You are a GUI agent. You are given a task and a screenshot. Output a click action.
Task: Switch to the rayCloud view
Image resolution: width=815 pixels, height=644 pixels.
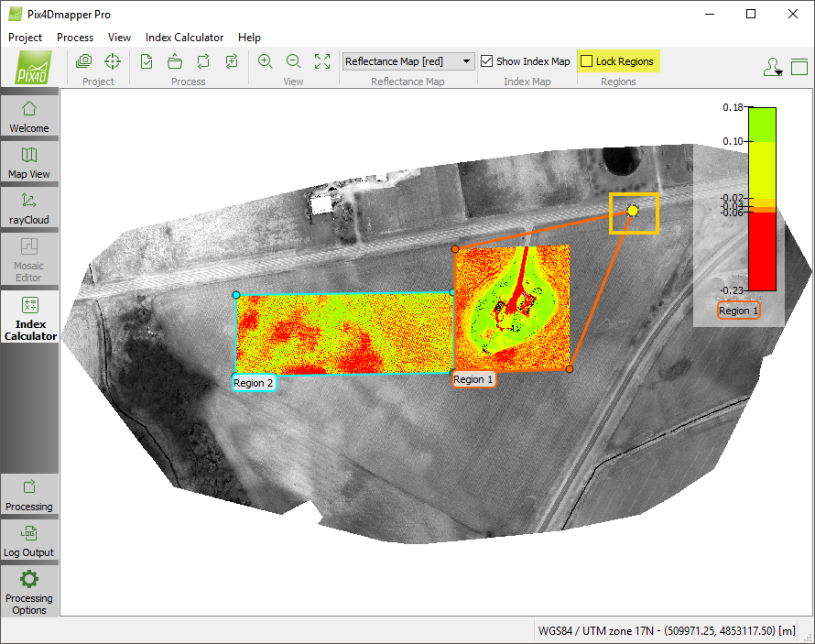pyautogui.click(x=29, y=208)
